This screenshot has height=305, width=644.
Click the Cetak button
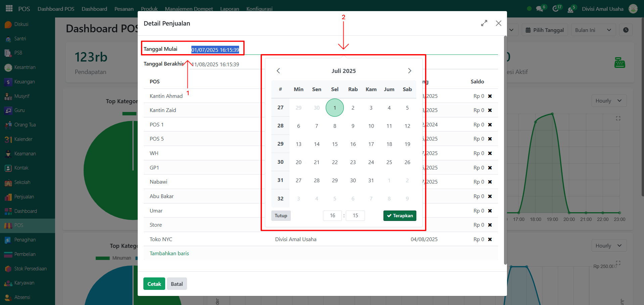(x=154, y=284)
